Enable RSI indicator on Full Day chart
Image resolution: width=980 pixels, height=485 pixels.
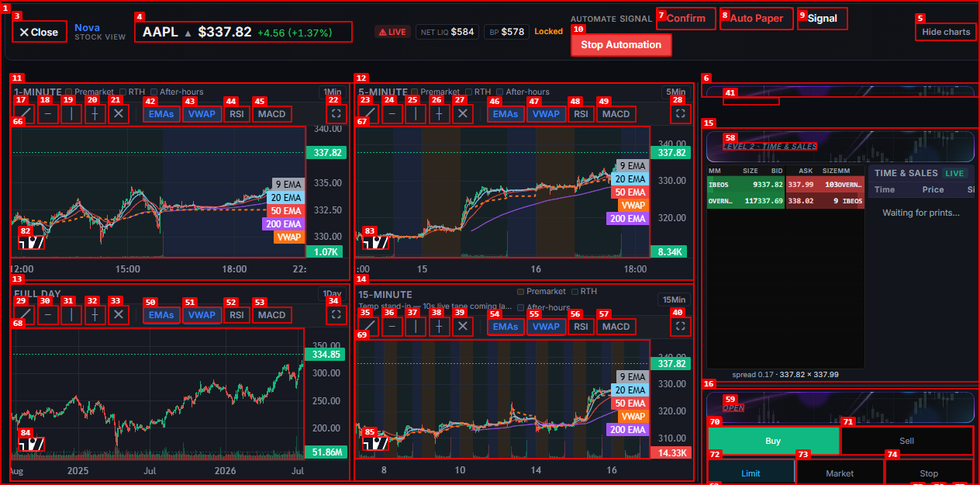tap(236, 315)
